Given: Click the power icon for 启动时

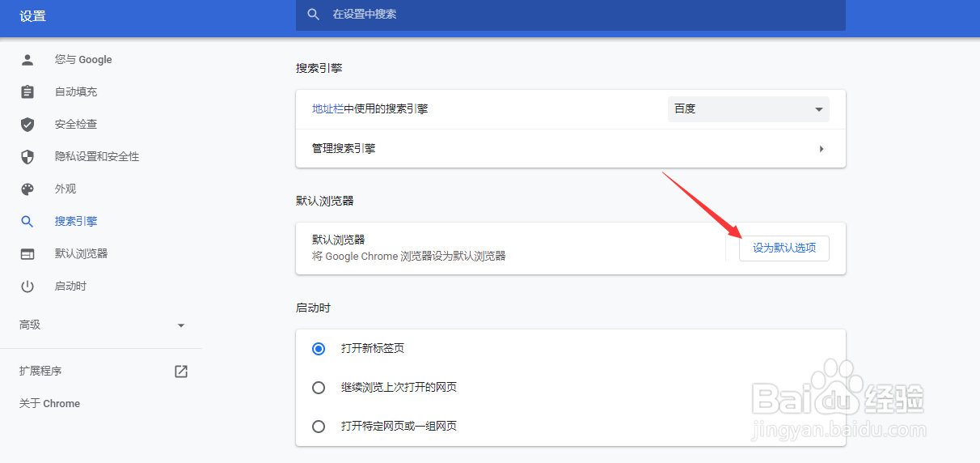Looking at the screenshot, I should (x=27, y=286).
